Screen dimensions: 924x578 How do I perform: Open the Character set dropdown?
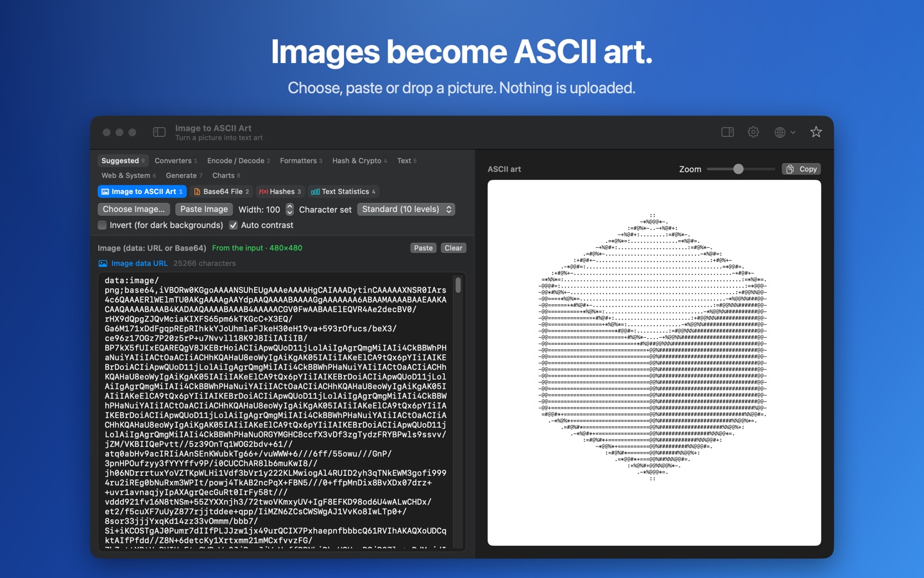(406, 209)
